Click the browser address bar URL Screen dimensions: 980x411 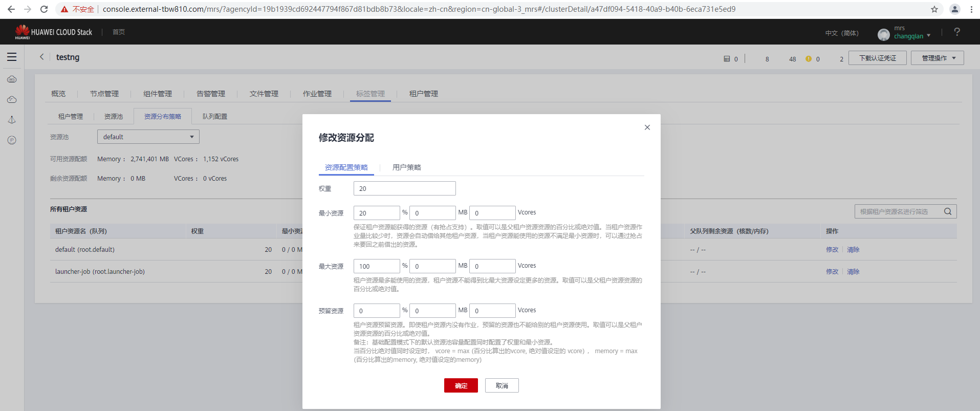tap(419, 9)
